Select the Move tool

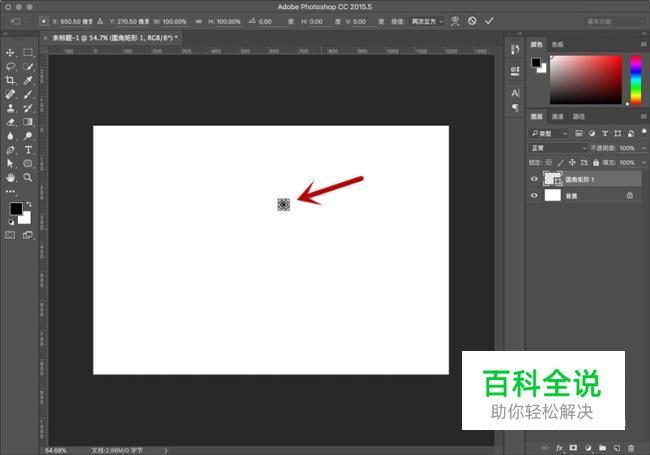tap(10, 53)
